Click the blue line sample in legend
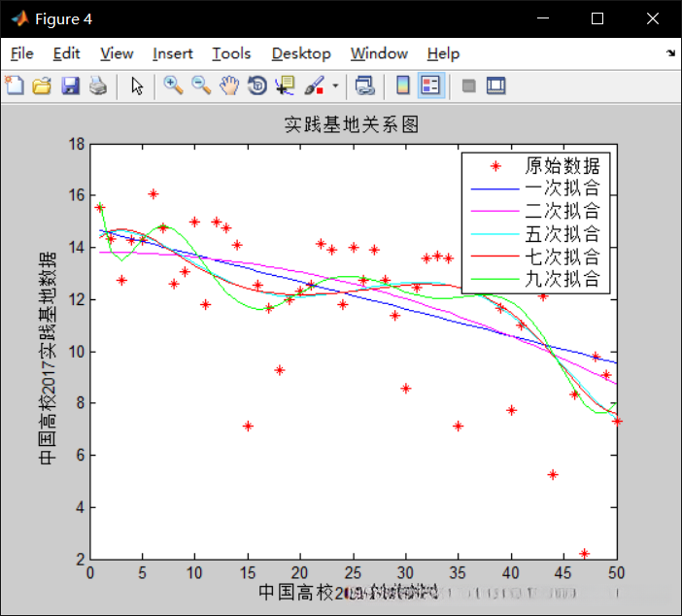The width and height of the screenshot is (682, 616). point(494,189)
